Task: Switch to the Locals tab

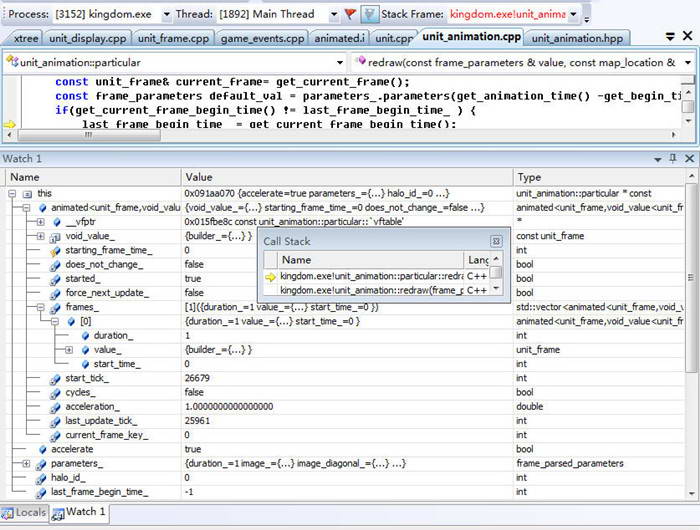Action: click(24, 513)
